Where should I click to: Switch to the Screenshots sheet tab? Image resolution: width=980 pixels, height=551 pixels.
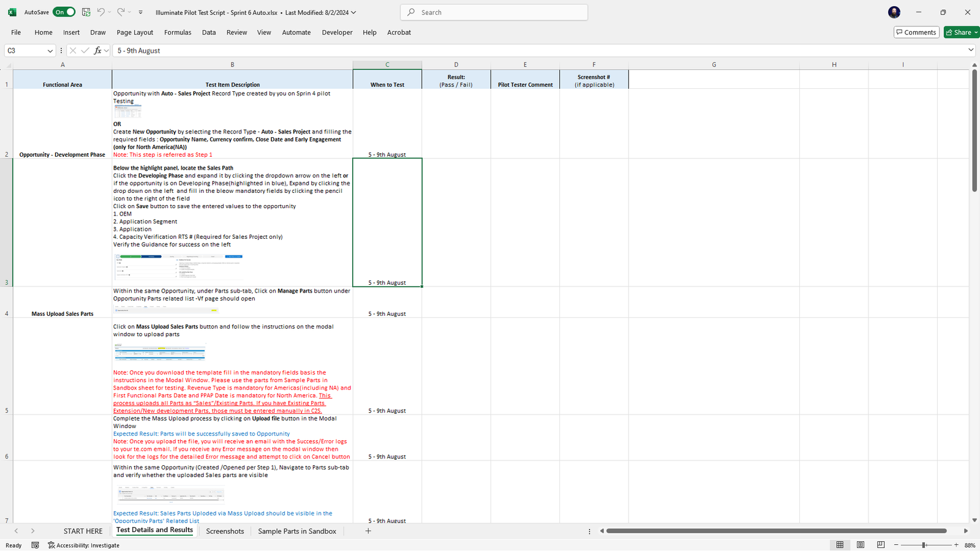tap(225, 531)
